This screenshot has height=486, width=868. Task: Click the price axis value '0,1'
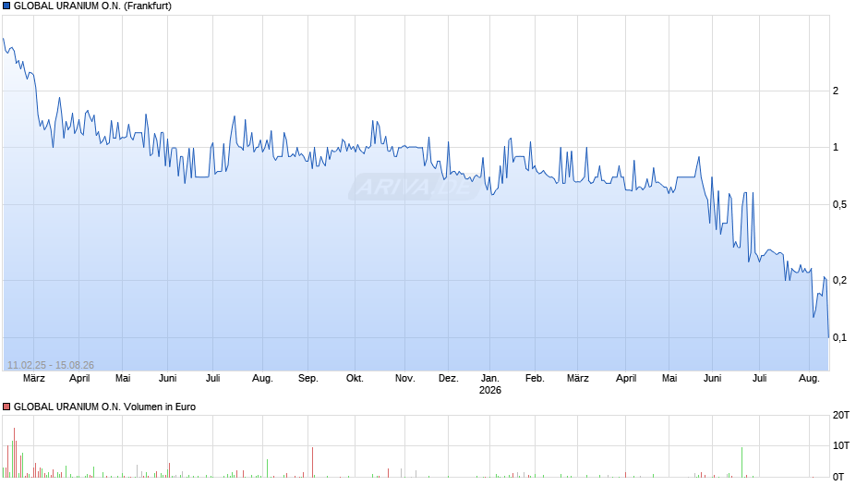click(839, 337)
